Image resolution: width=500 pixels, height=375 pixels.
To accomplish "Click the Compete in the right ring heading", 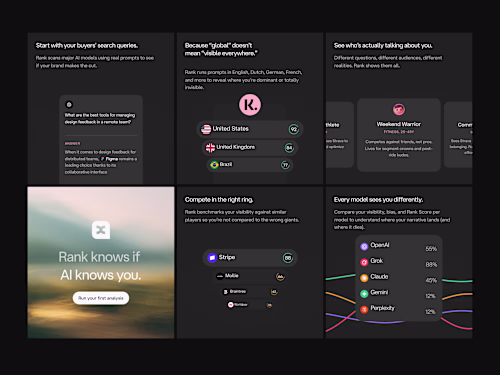I will (x=219, y=200).
